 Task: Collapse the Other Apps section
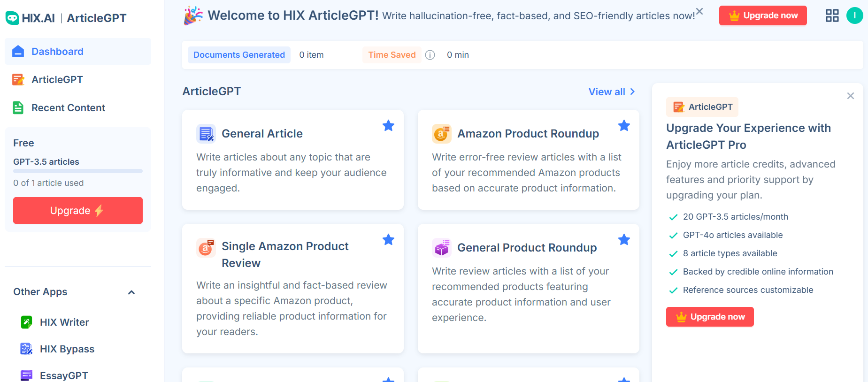coord(131,292)
